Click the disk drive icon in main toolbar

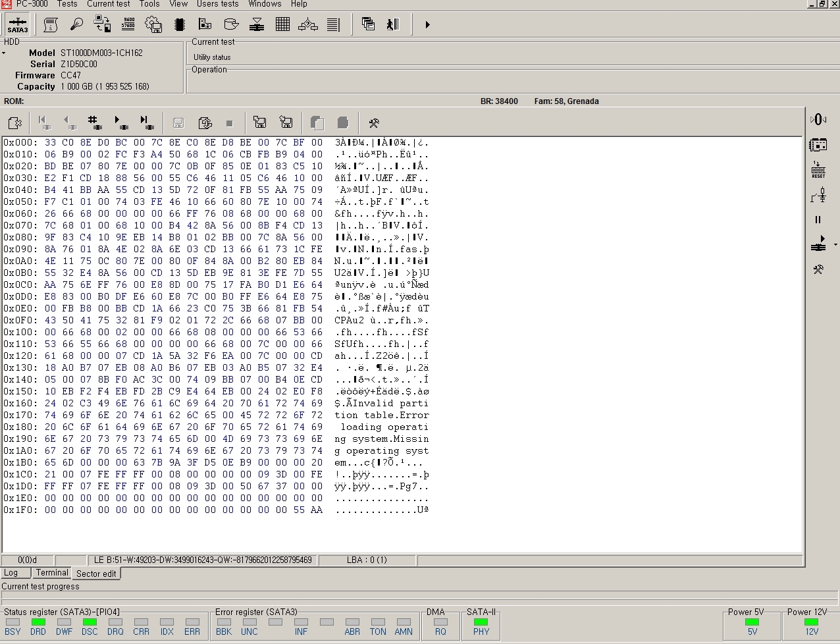click(x=231, y=25)
